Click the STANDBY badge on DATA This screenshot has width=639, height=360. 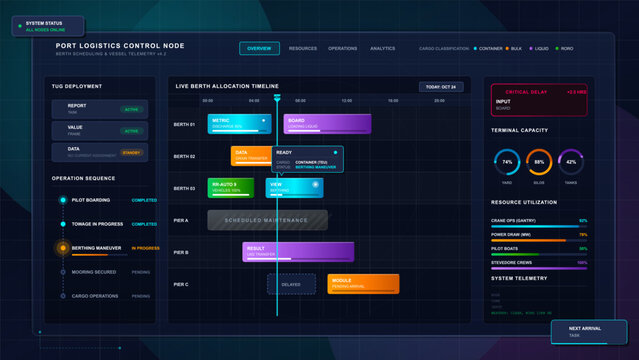point(131,152)
